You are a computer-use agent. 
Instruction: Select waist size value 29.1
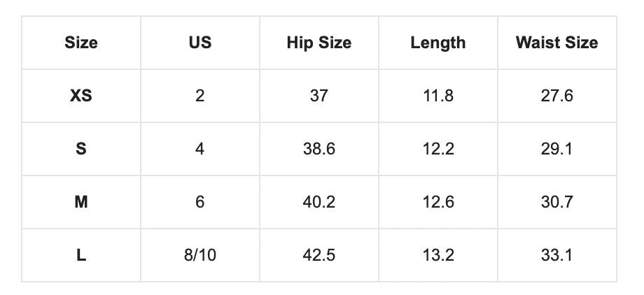[557, 149]
